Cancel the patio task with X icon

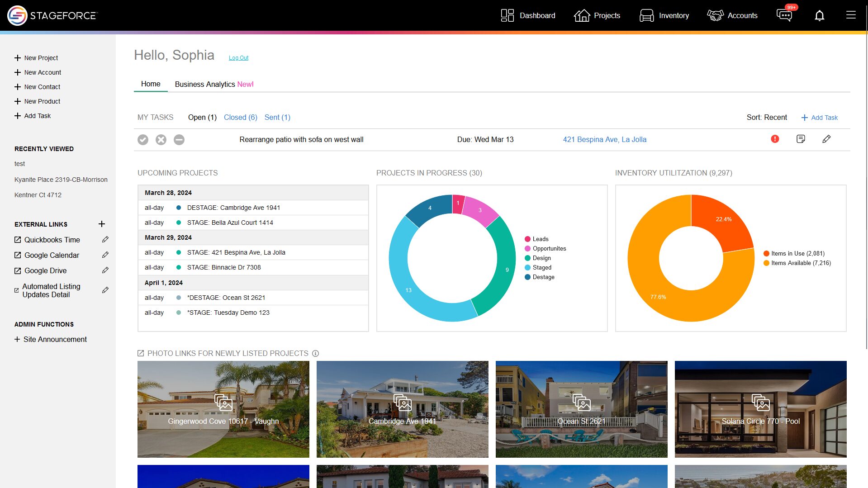(161, 140)
